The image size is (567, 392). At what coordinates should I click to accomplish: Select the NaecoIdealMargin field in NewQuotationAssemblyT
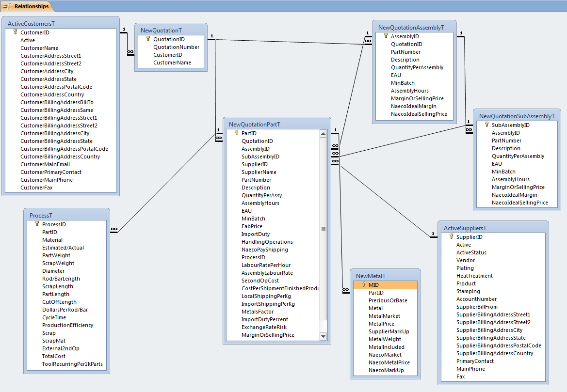pos(414,106)
